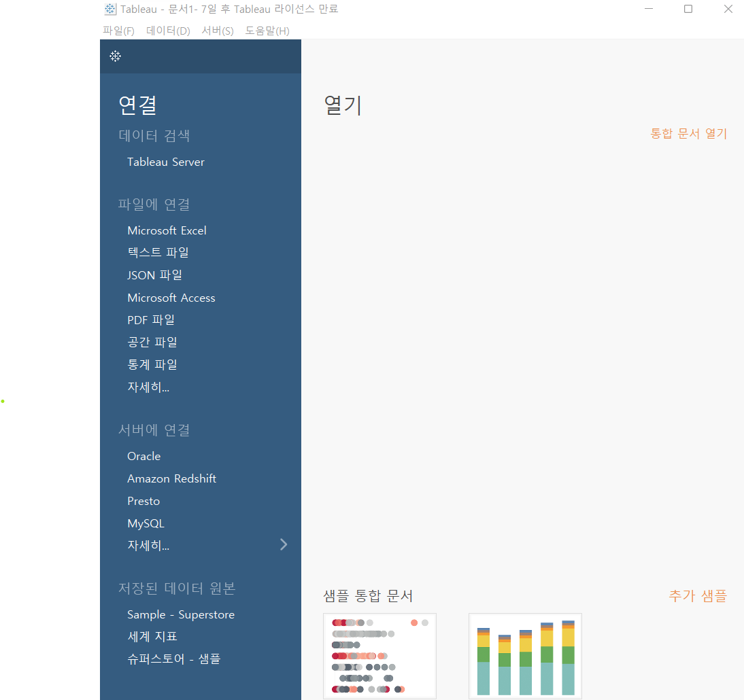Connect to Tableau Server

coord(165,162)
